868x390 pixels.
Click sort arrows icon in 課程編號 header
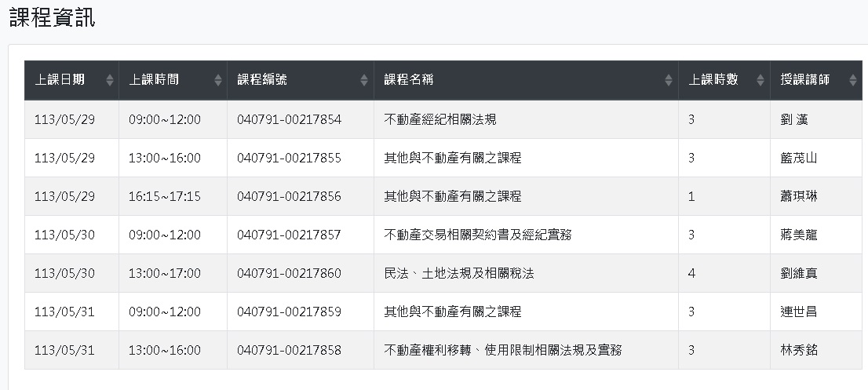[364, 80]
